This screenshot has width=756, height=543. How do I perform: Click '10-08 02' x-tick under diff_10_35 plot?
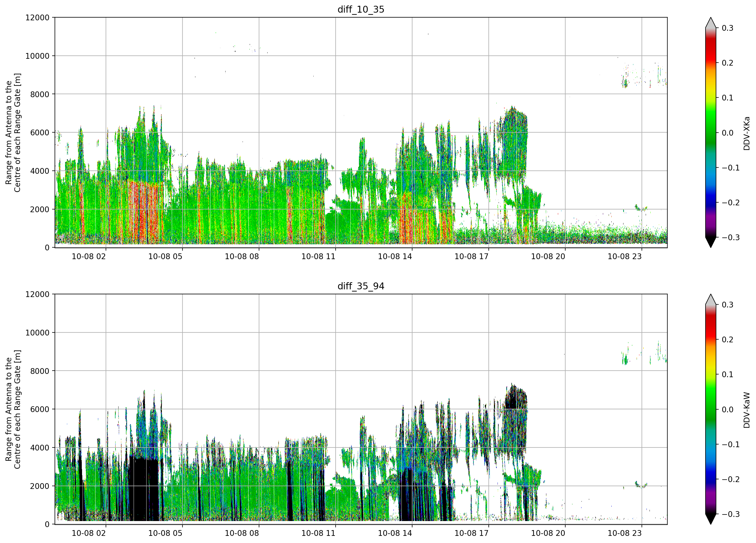[89, 256]
